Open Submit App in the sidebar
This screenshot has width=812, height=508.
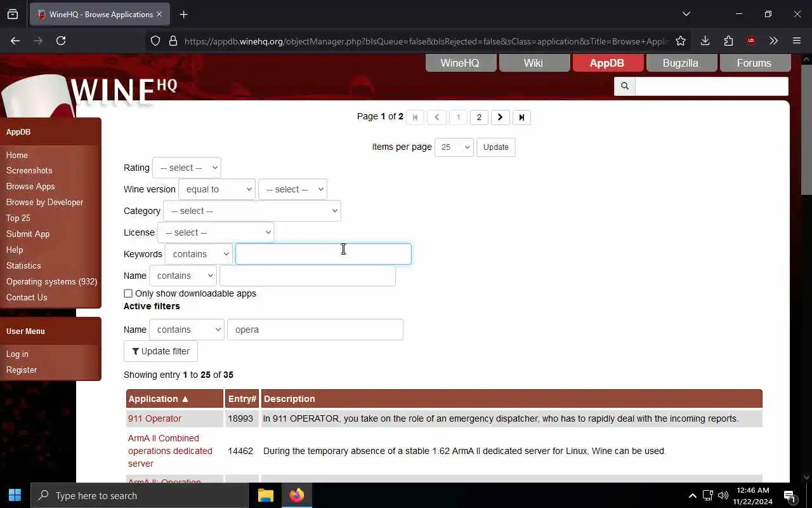[28, 234]
